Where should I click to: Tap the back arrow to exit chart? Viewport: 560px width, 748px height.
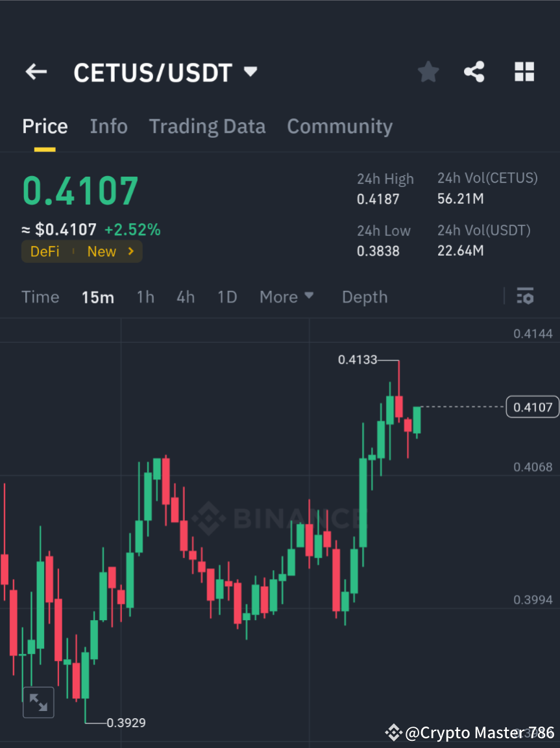(x=36, y=71)
